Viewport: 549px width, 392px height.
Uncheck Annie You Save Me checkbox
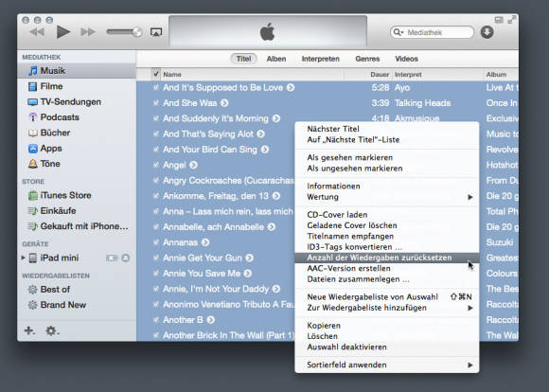point(156,274)
